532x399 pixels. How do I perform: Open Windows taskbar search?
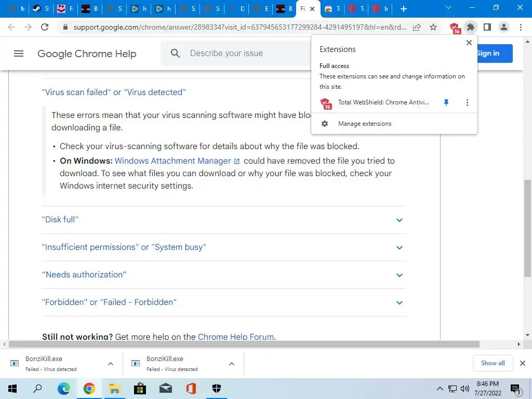[37, 389]
